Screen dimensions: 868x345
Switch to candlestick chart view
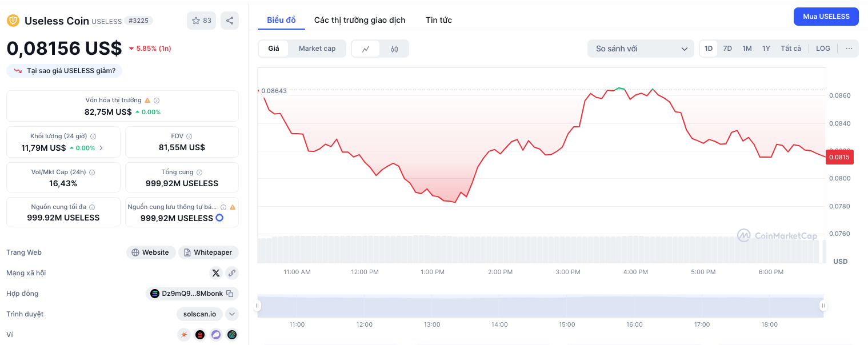[394, 49]
